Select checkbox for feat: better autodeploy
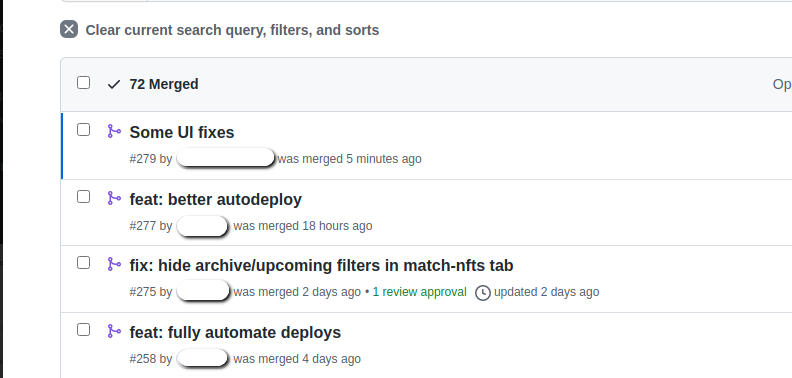This screenshot has height=378, width=792. click(83, 197)
